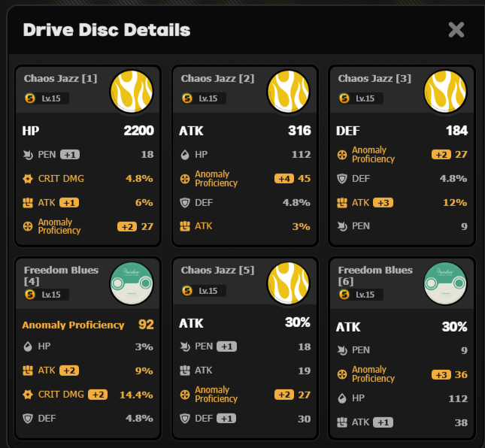Click the S-rank badge on Freedom Blues [6]
Screen dimensions: 485x448
344,295
